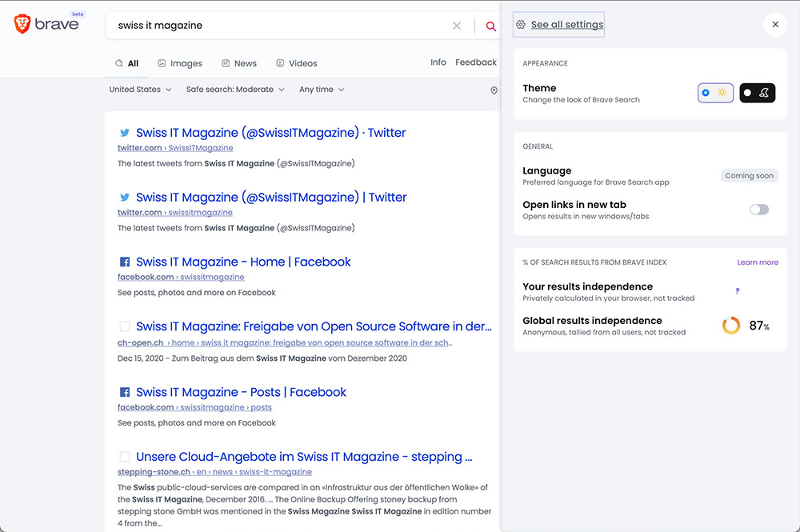The image size is (800, 532).
Task: Click Learn more about Brave index
Action: (758, 262)
